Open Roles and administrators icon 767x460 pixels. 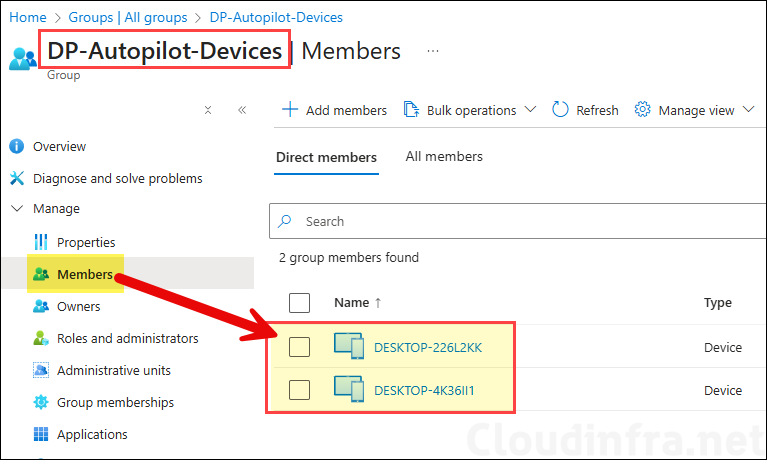41,338
